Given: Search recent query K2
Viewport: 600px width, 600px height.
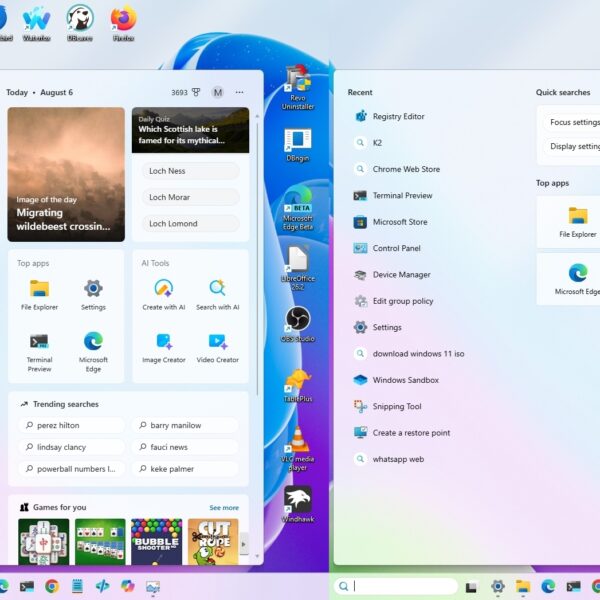Looking at the screenshot, I should pos(368,143).
